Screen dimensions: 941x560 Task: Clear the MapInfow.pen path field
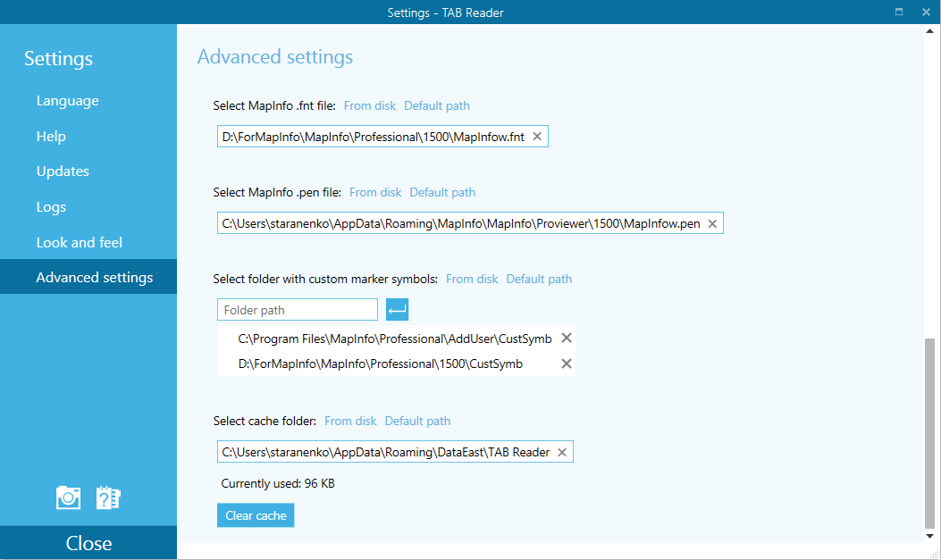coord(712,223)
